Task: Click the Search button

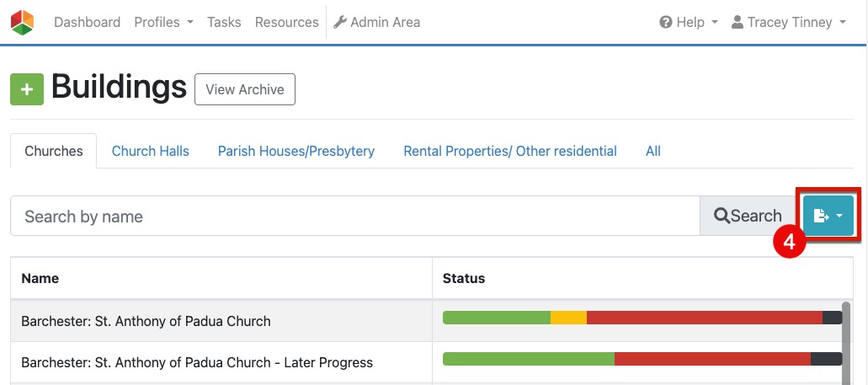Action: (x=748, y=217)
